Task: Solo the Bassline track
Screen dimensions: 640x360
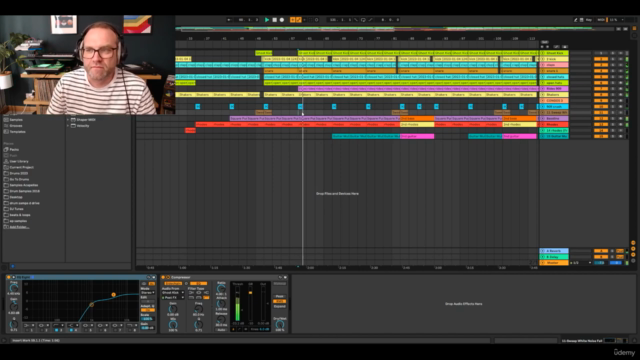Action: click(x=613, y=118)
